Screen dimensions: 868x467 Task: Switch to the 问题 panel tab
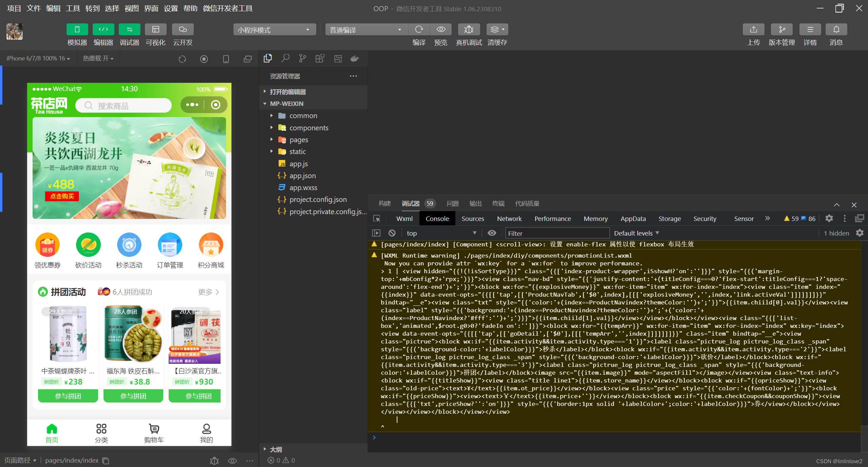453,203
